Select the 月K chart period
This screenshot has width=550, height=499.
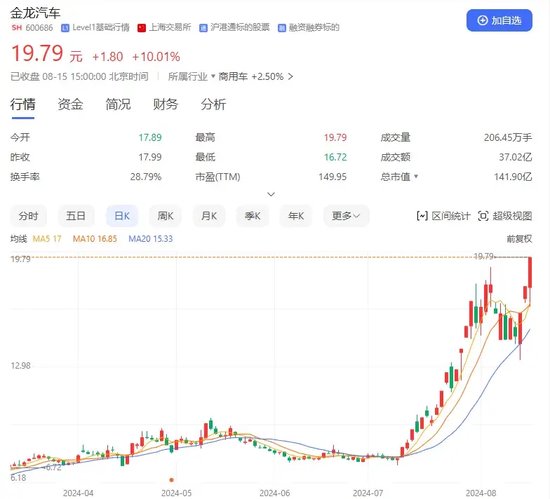click(209, 216)
